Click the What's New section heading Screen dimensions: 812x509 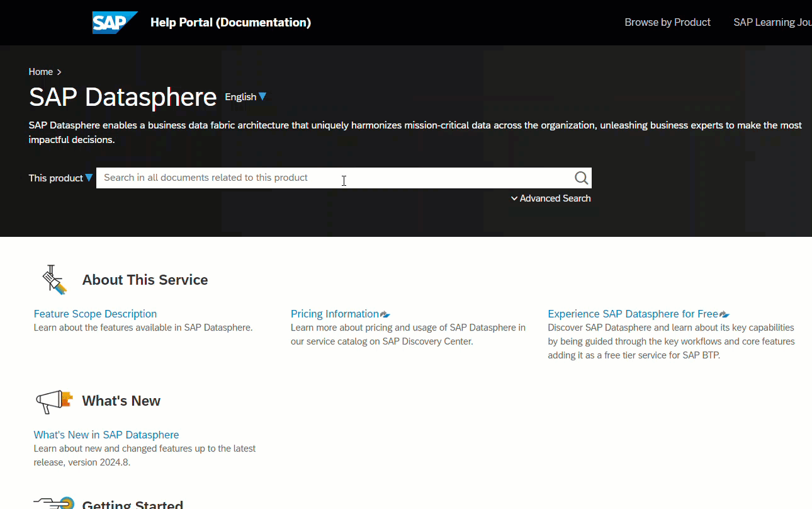[121, 401]
